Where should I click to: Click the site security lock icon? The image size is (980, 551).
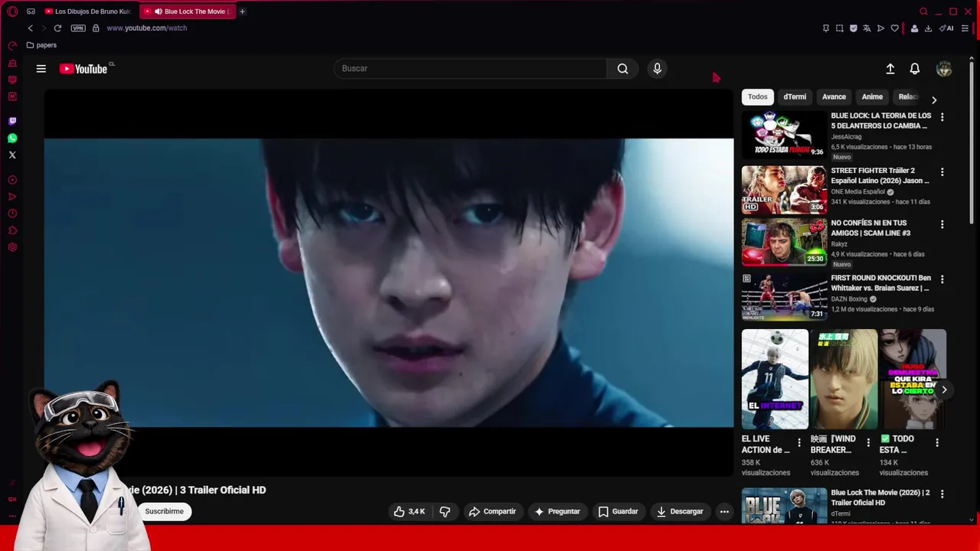[x=96, y=28]
